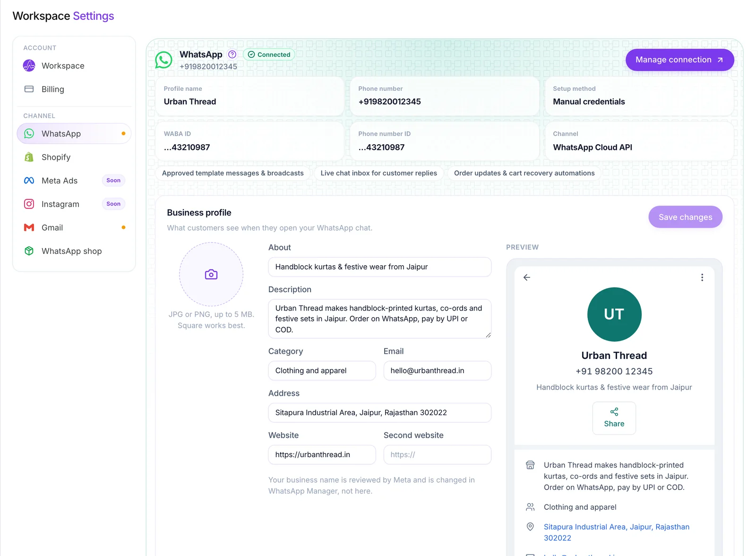Click the UT avatar in the preview
756x556 pixels.
coord(614,314)
